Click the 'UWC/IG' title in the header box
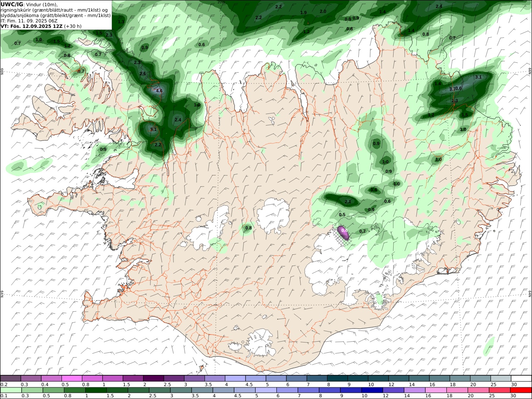 click(12, 4)
